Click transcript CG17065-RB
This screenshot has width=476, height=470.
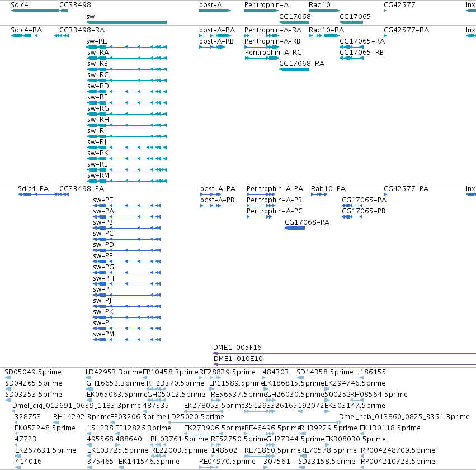(351, 58)
